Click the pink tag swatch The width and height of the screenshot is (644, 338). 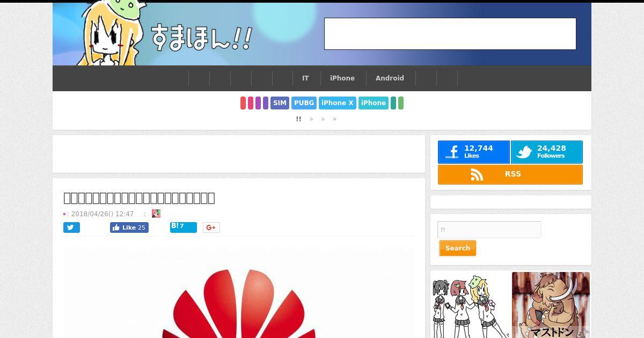(x=251, y=103)
